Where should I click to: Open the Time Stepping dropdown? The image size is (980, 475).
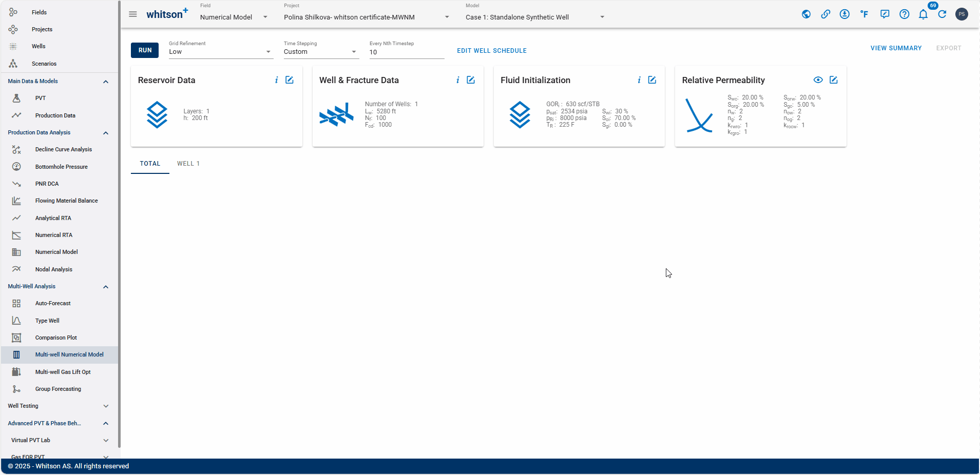[x=321, y=51]
